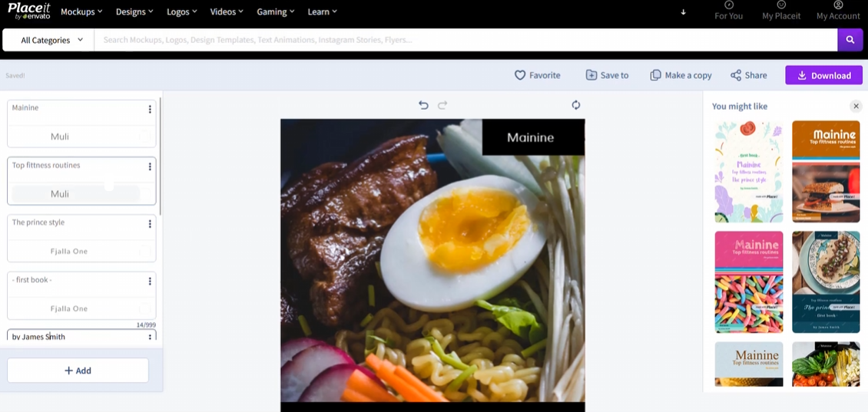Toggle the circle beside the Mainine Muli font
Viewport: 868px width, 412px height.
click(x=144, y=137)
